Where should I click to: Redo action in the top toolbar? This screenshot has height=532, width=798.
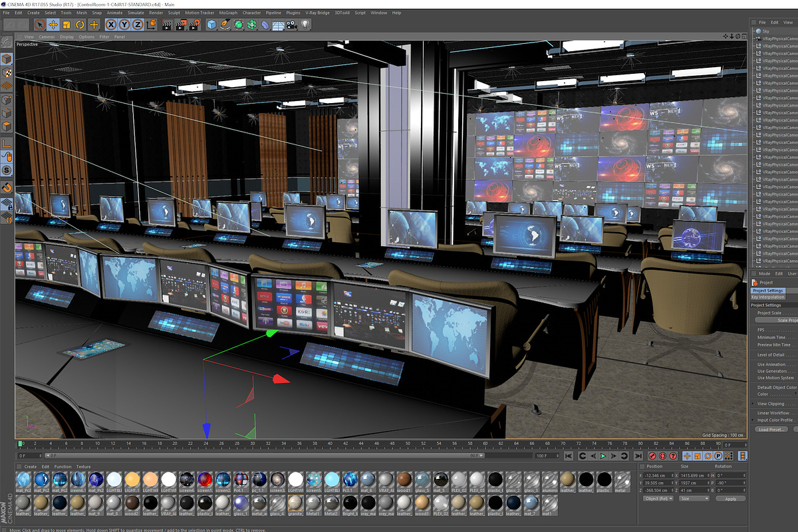[x=23, y=25]
